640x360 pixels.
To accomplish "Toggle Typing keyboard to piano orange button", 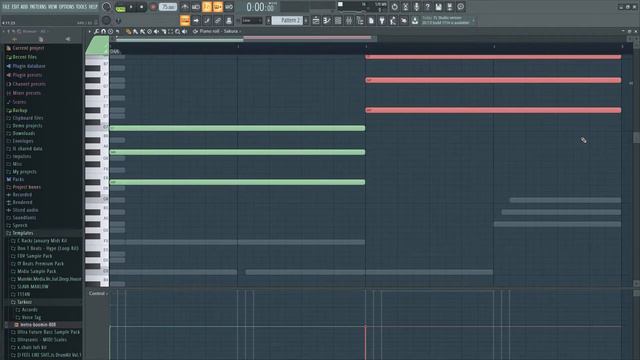I will pyautogui.click(x=185, y=20).
